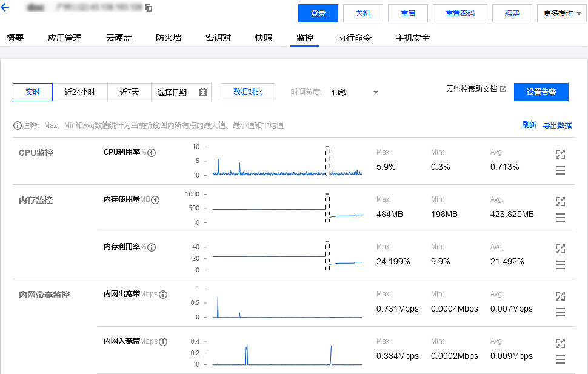Switch to the 执行命令 tab
This screenshot has width=588, height=374.
pyautogui.click(x=355, y=38)
